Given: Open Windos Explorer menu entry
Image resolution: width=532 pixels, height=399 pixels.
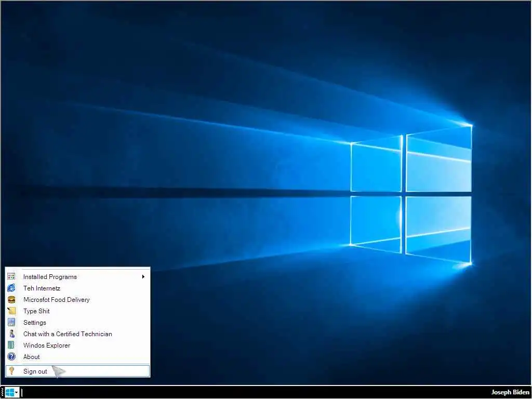Looking at the screenshot, I should tap(77, 345).
